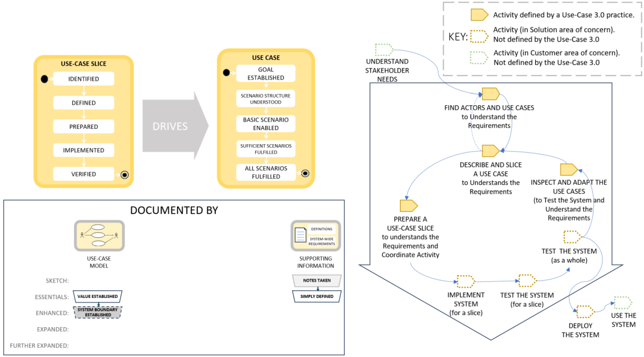Viewport: 644px width, 357px height.
Task: Select the Understand Stakeholder Needs green icon
Action: tap(384, 50)
